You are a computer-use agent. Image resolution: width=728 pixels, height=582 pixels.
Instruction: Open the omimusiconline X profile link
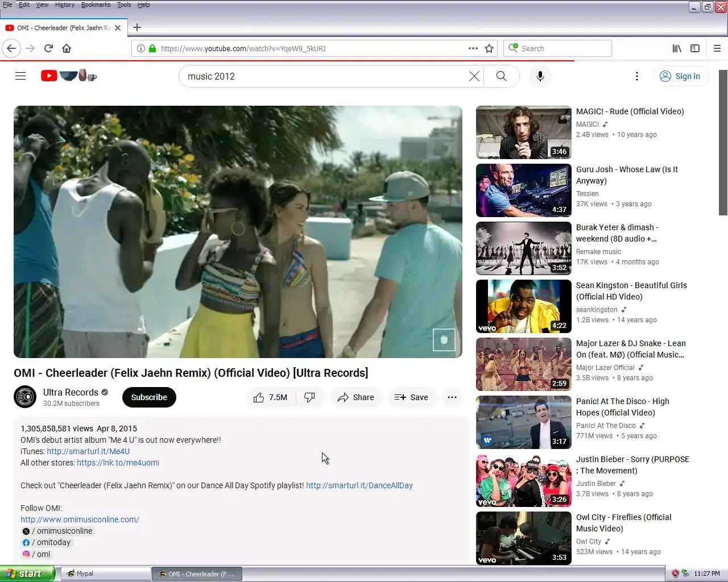pos(57,531)
